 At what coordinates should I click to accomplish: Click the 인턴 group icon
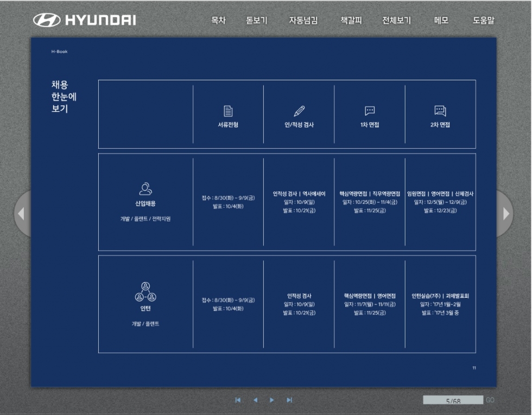tap(145, 292)
